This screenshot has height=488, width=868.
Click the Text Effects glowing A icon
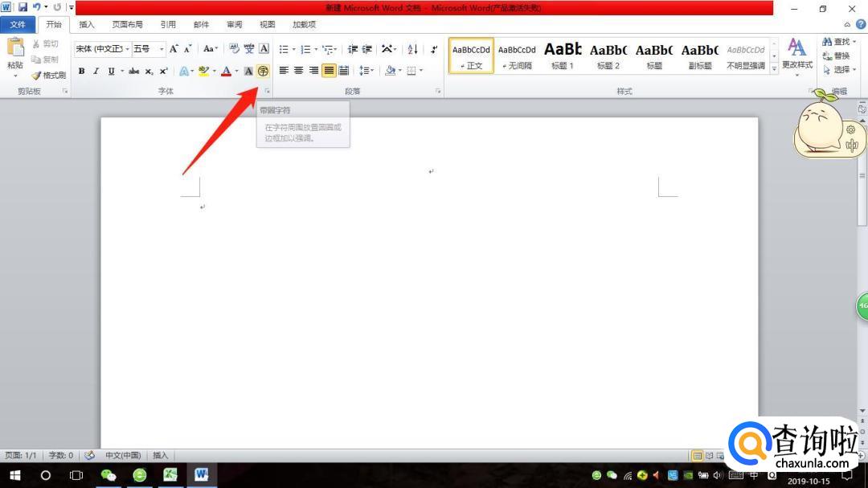tap(184, 71)
